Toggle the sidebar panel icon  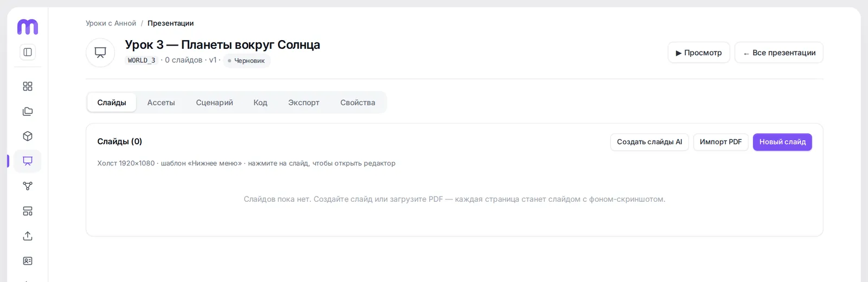point(28,52)
